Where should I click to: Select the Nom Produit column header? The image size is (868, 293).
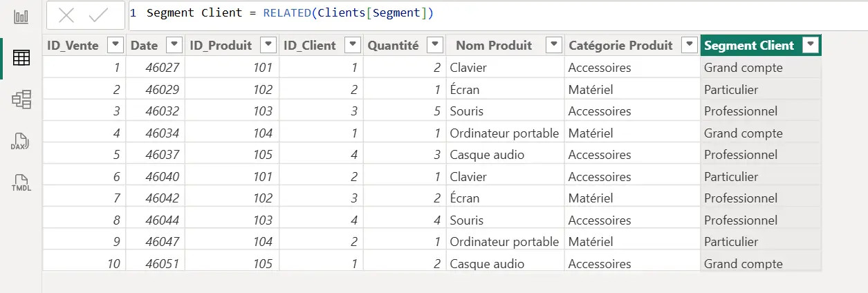point(494,46)
